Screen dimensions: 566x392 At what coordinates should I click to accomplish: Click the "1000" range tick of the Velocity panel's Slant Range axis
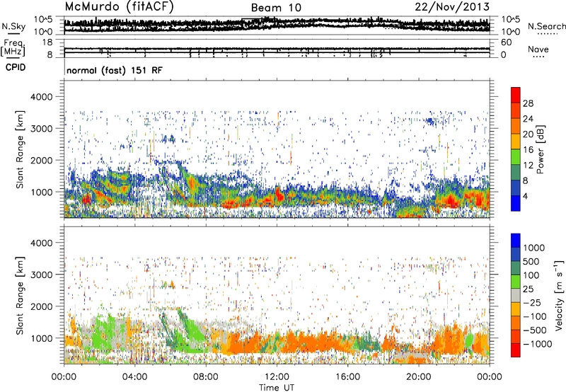[41, 338]
